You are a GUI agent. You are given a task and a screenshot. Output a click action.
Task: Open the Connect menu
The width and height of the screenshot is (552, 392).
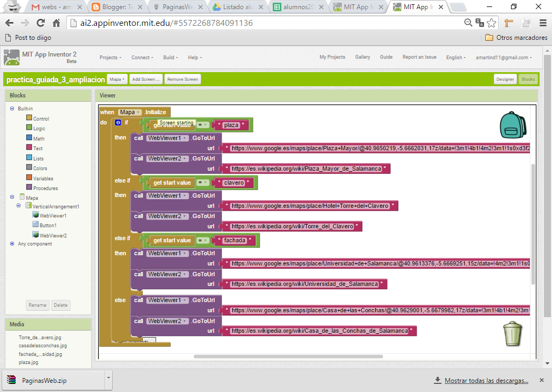pos(142,57)
